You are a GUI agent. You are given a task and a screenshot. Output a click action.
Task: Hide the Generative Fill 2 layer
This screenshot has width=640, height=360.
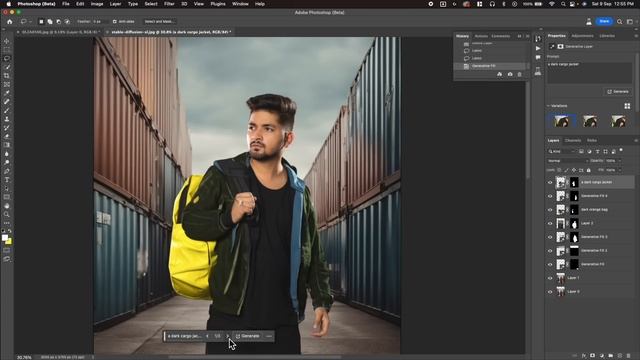click(x=550, y=251)
